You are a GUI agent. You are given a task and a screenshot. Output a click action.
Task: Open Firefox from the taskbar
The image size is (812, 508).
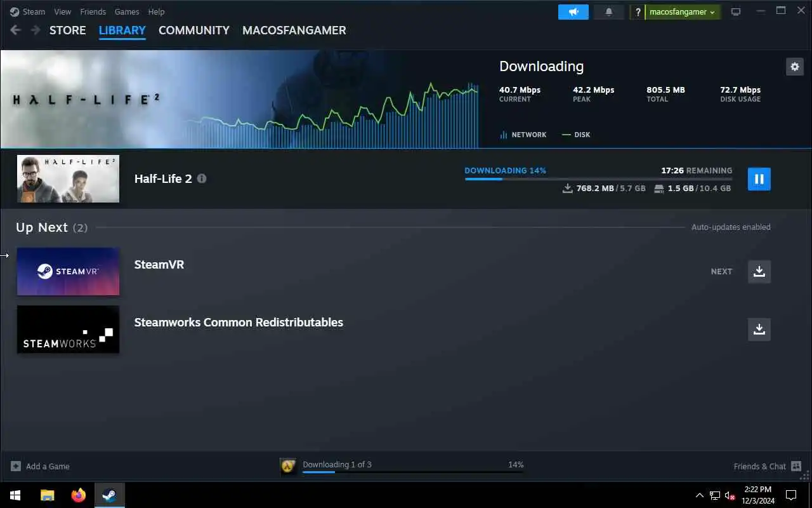(x=78, y=495)
